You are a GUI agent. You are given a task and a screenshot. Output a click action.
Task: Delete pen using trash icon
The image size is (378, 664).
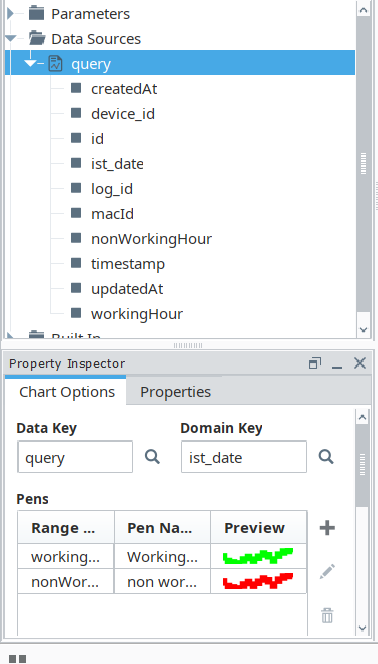327,615
